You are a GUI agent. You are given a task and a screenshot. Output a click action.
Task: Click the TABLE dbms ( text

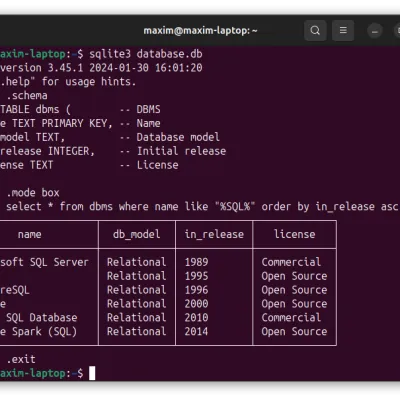pyautogui.click(x=35, y=109)
